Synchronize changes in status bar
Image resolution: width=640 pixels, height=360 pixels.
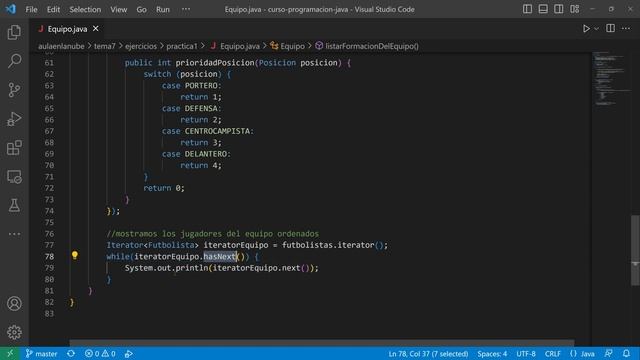click(71, 353)
